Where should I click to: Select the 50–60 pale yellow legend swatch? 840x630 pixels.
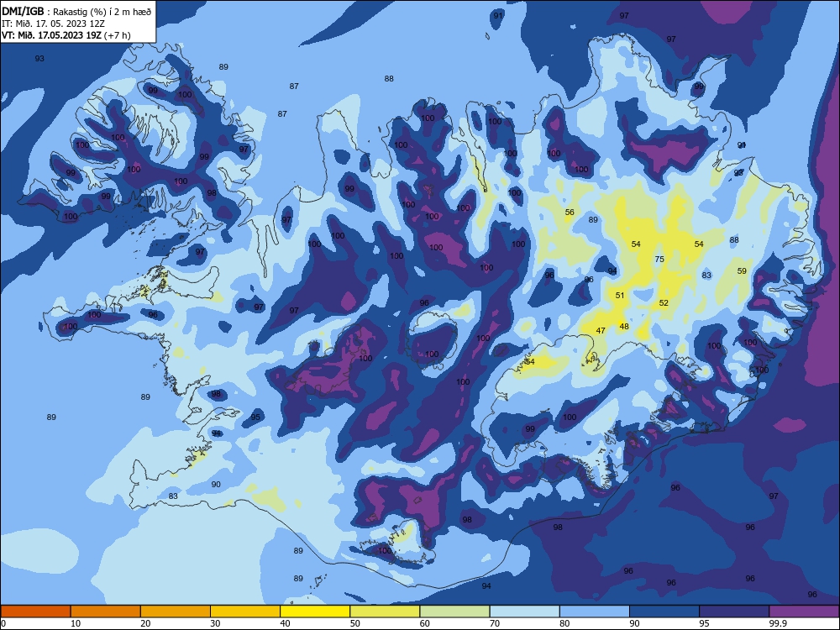385,612
